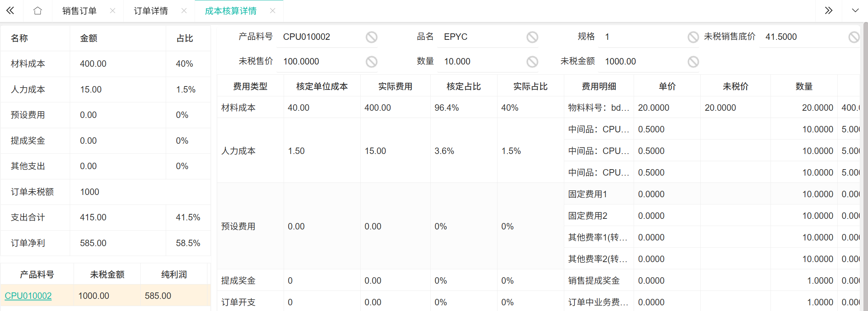Click the home icon tab
Screen dimensions: 868x311
tap(38, 11)
